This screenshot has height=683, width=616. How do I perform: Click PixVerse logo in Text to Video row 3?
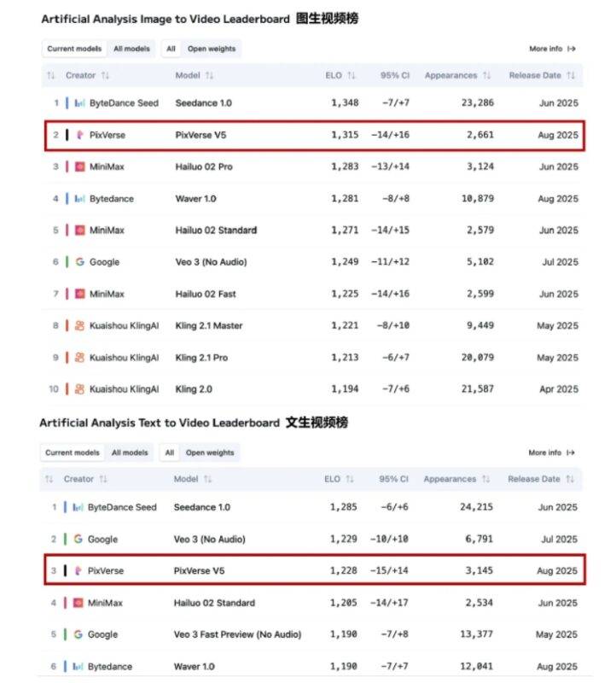click(78, 570)
